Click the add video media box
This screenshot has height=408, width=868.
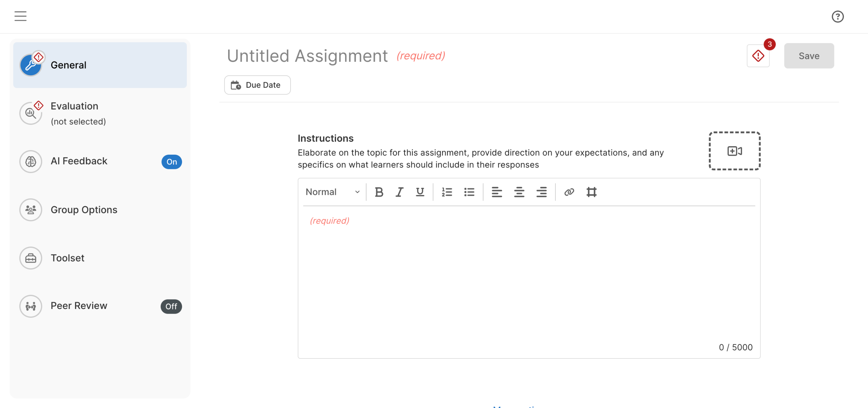pyautogui.click(x=734, y=151)
